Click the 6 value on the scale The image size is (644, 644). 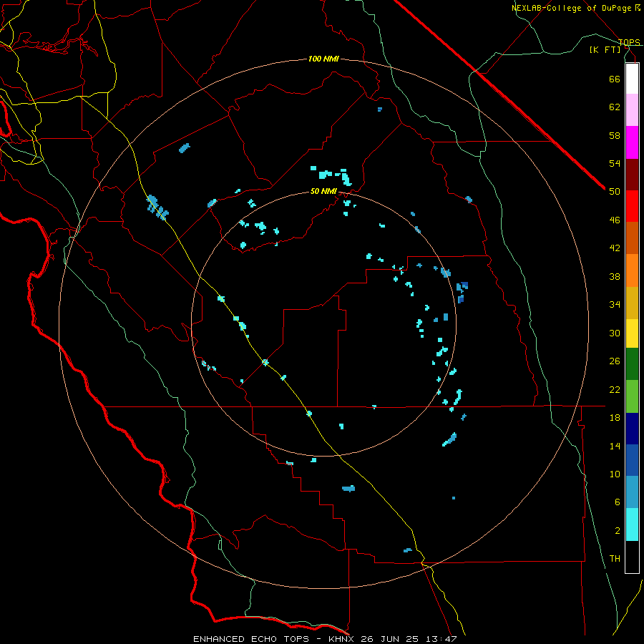[617, 502]
